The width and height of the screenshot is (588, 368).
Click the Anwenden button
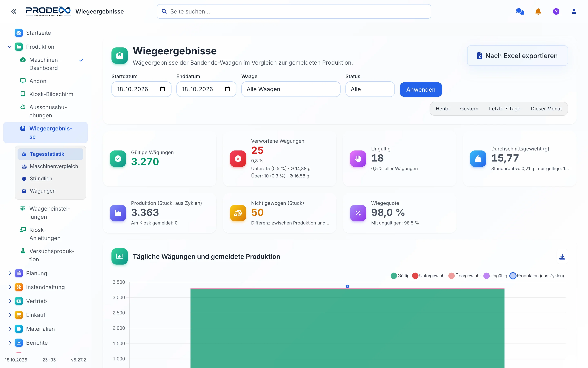(421, 90)
